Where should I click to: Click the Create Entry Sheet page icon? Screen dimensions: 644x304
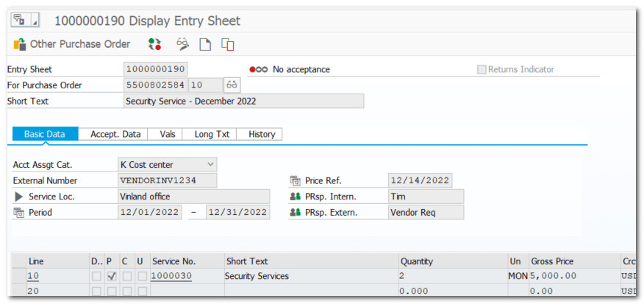click(x=206, y=44)
